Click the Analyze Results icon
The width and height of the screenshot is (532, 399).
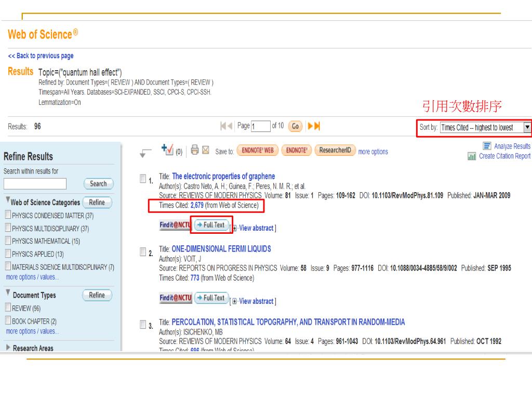(x=487, y=146)
